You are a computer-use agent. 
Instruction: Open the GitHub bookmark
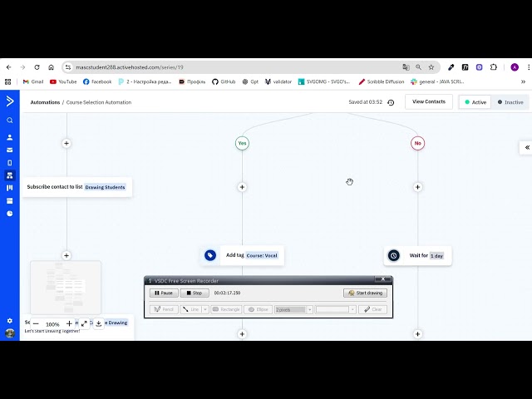click(x=224, y=81)
